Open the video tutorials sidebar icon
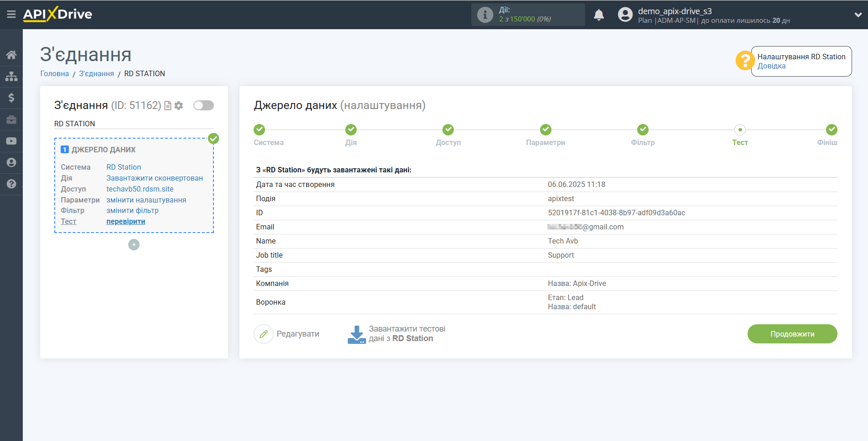The image size is (868, 441). tap(11, 141)
